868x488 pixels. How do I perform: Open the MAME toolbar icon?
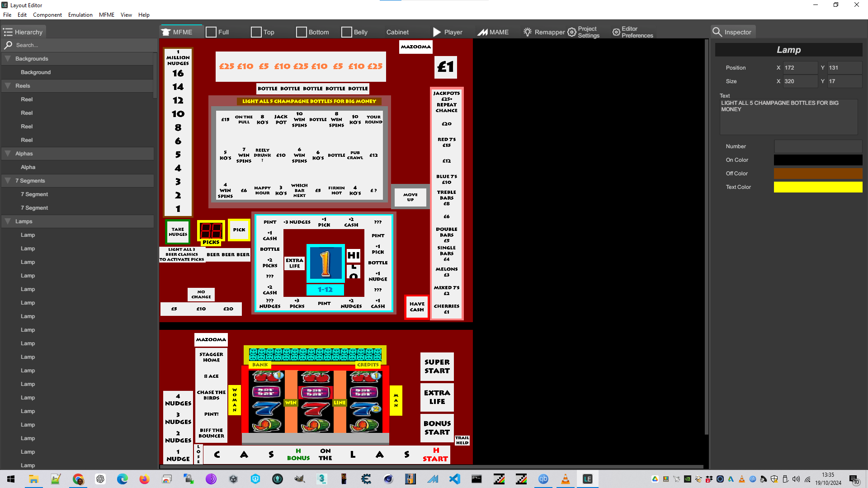point(483,32)
